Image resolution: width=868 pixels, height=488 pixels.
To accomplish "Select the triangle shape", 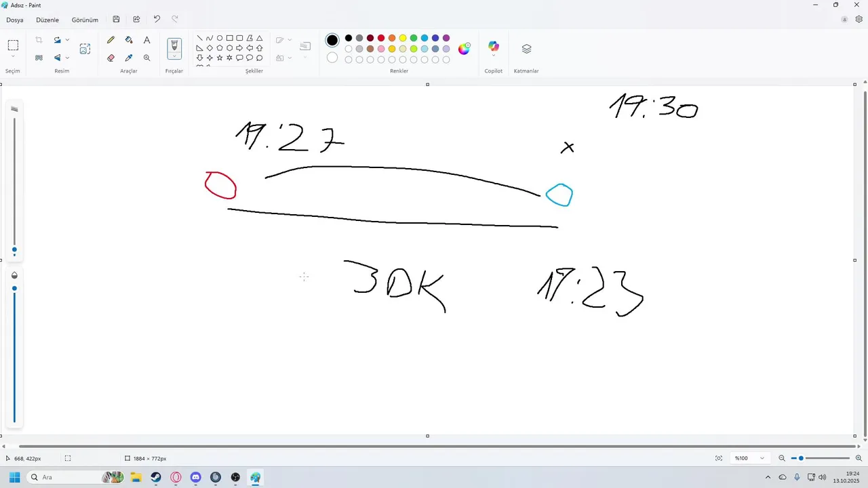I will click(259, 38).
